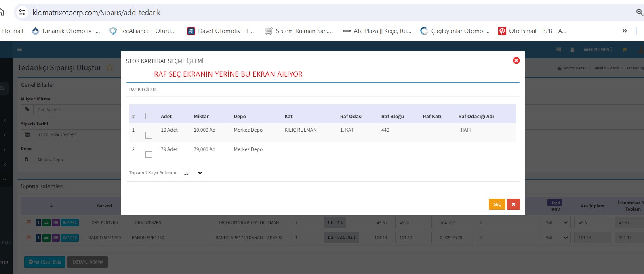Click the star icon in top header
Image resolution: width=644 pixels, height=274 pixels.
[x=625, y=50]
